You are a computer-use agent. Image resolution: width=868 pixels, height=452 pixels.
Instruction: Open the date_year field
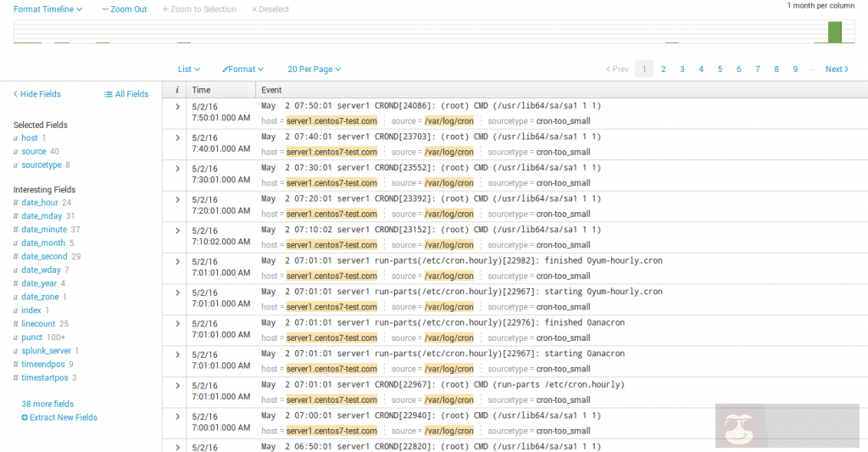click(x=39, y=283)
